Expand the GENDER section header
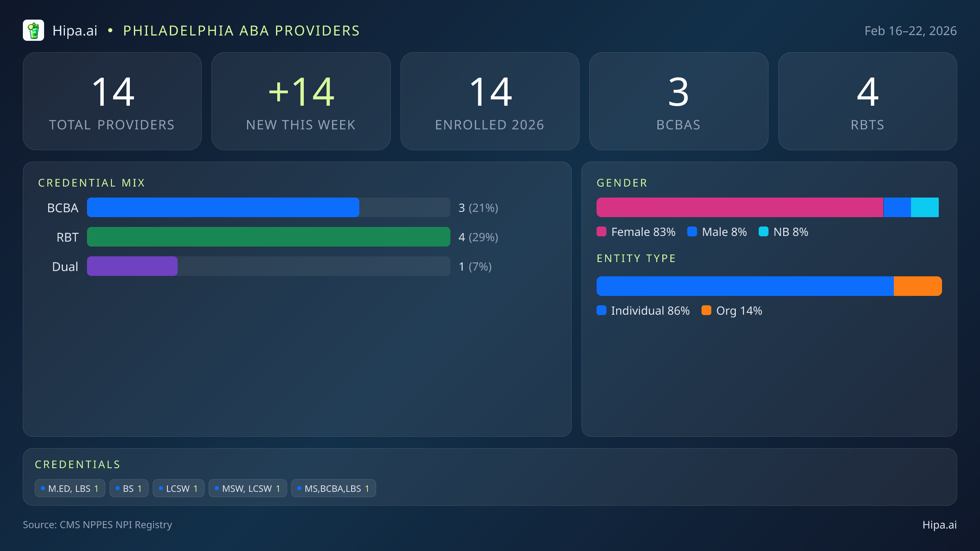The width and height of the screenshot is (980, 551). click(622, 182)
